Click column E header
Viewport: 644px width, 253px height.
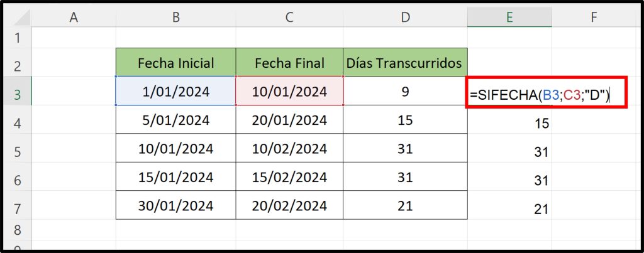tap(509, 18)
